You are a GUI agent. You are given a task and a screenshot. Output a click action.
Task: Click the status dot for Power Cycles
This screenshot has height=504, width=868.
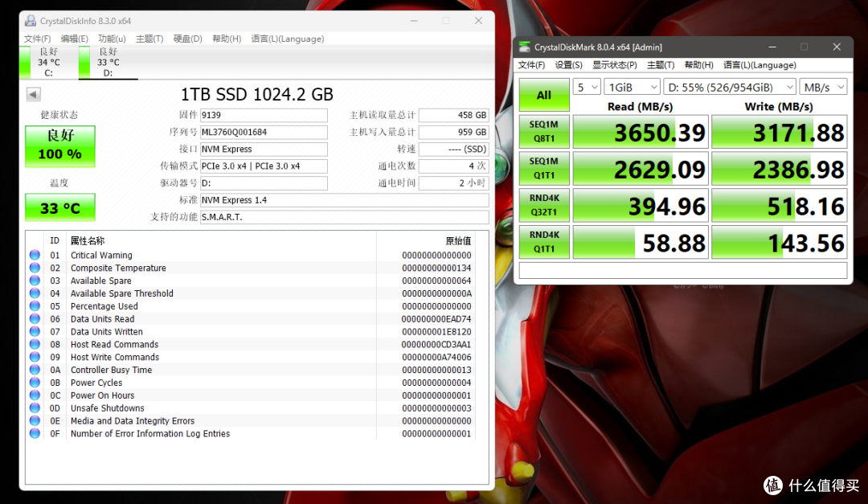(35, 382)
